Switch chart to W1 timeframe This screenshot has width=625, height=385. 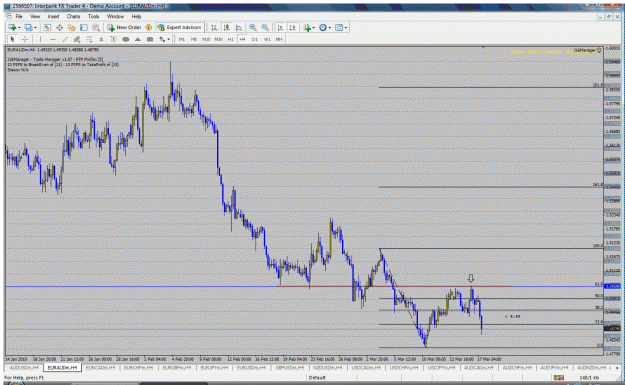coord(267,39)
